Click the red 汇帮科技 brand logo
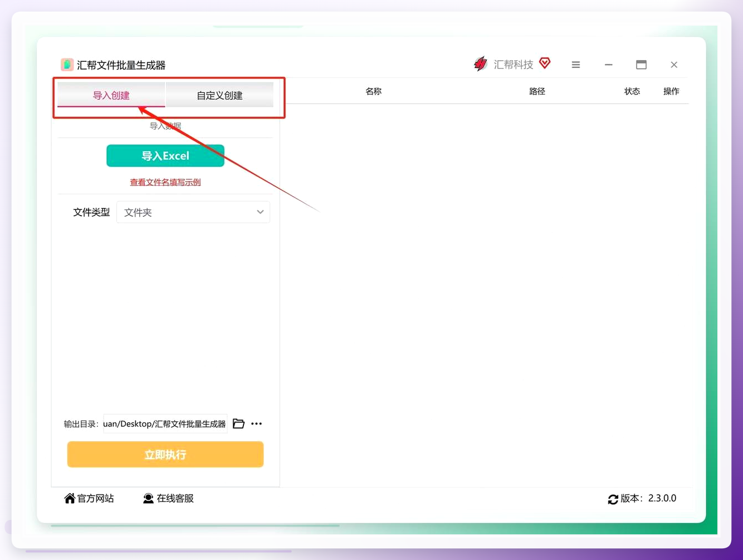The width and height of the screenshot is (743, 560). point(480,64)
